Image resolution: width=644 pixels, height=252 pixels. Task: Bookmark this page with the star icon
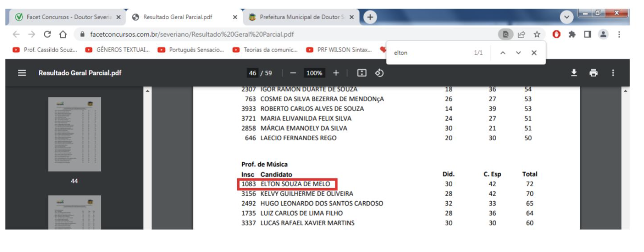click(x=537, y=35)
